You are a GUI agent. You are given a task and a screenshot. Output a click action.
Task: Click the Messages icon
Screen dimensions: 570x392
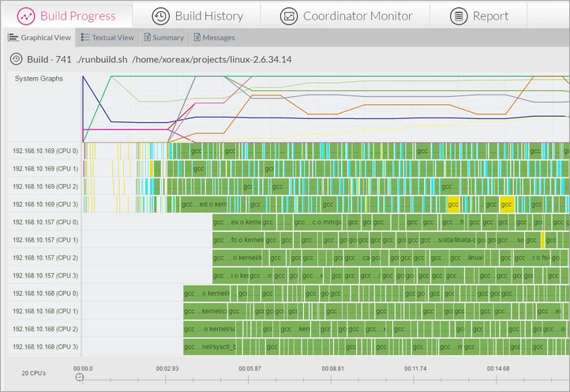(x=196, y=37)
